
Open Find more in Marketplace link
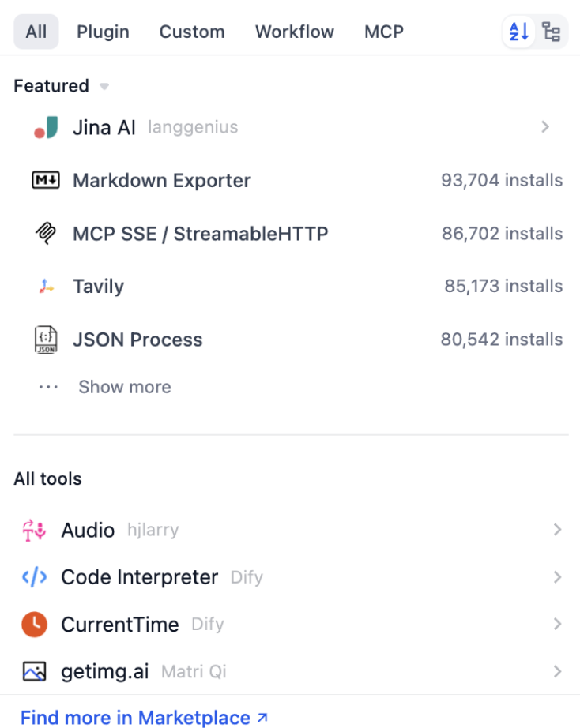(x=144, y=718)
